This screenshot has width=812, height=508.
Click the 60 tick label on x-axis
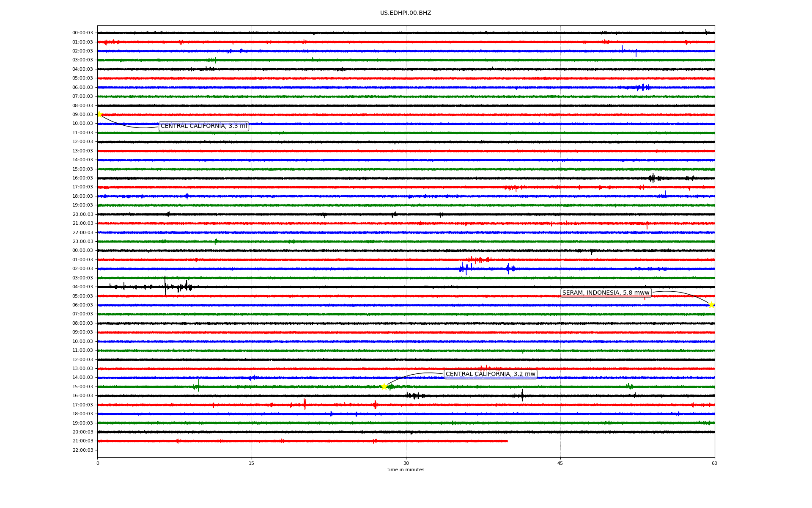click(x=714, y=463)
